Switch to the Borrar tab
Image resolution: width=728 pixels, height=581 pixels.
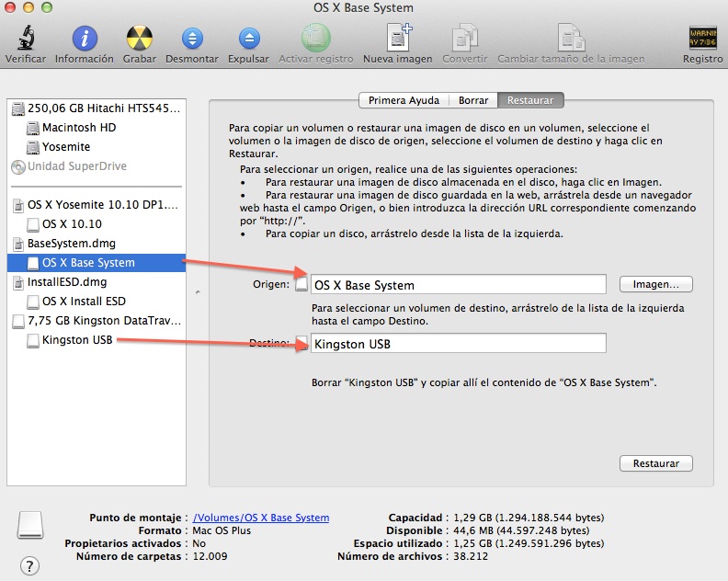coord(473,100)
